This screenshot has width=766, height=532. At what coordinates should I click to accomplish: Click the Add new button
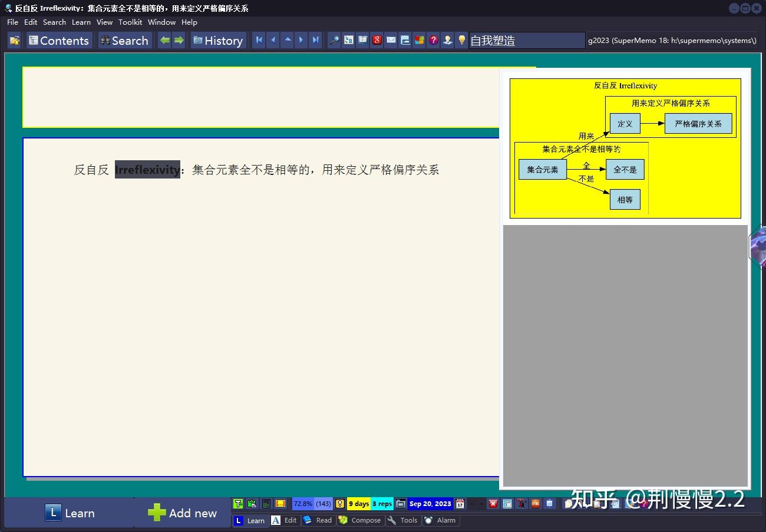coord(183,513)
